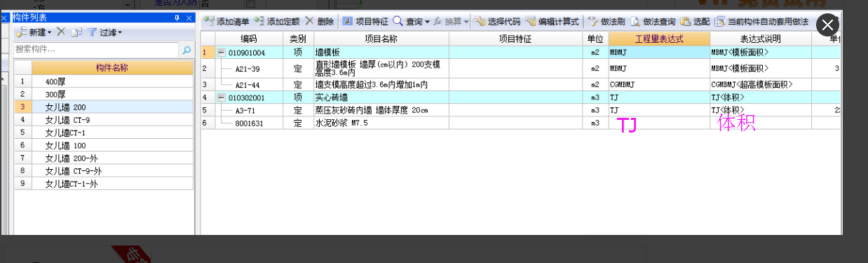This screenshot has width=868, height=263.
Task: Select component 女儿墙 CT-9-外
Action: [x=111, y=170]
